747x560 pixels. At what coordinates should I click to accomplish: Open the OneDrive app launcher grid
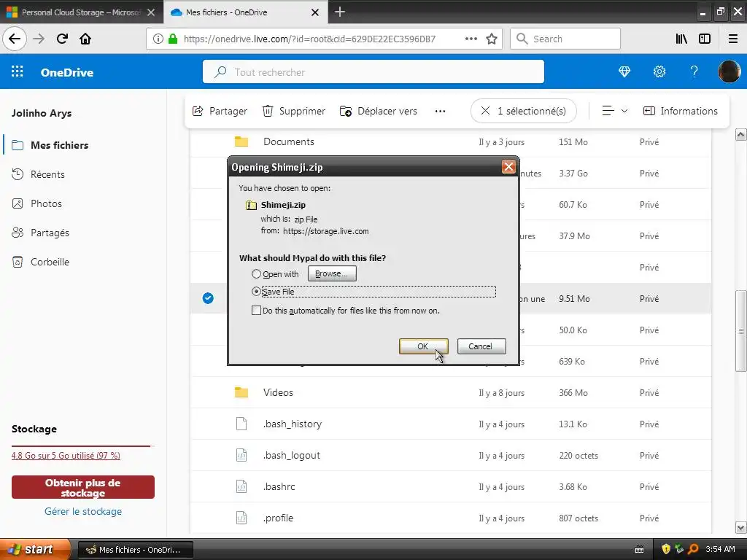pos(18,71)
